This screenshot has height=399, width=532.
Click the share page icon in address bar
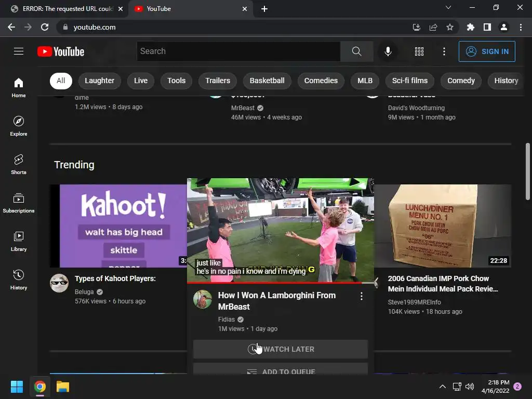click(433, 27)
